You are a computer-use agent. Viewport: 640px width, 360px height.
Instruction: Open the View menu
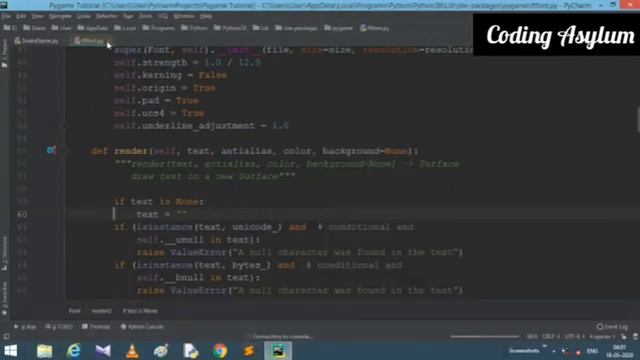click(38, 16)
